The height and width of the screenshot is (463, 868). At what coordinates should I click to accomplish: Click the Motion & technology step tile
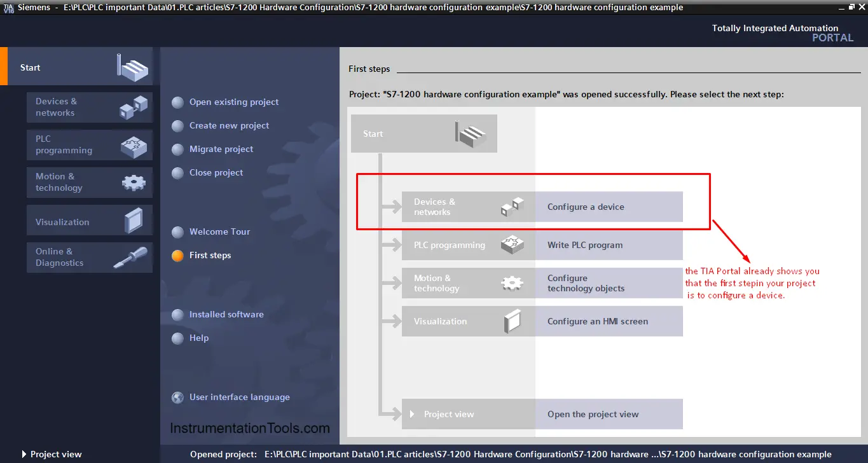click(x=468, y=283)
